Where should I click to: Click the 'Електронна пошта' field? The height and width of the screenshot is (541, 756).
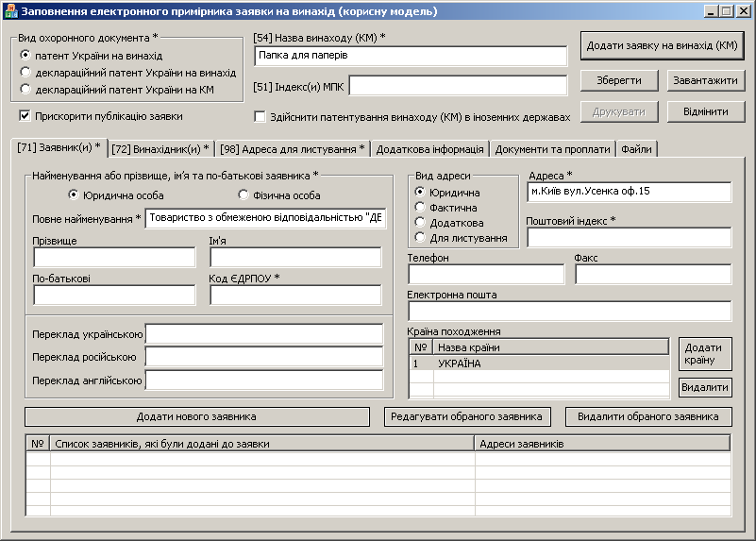pos(570,311)
